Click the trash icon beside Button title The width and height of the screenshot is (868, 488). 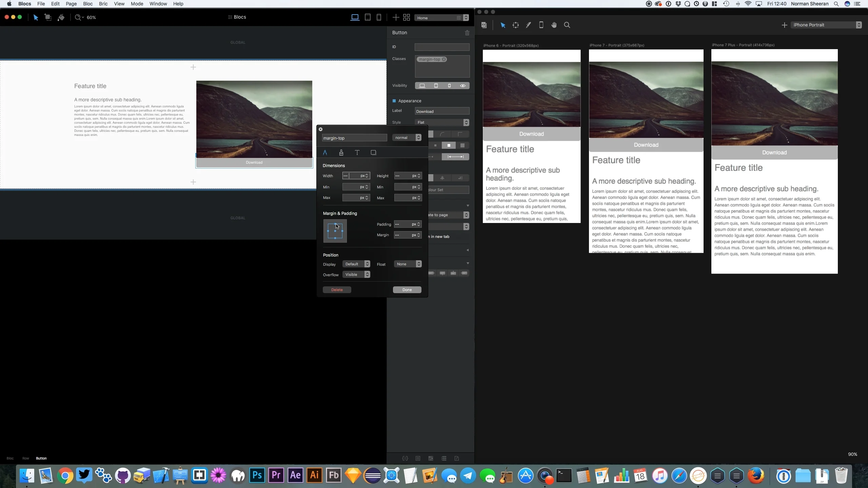pos(467,33)
